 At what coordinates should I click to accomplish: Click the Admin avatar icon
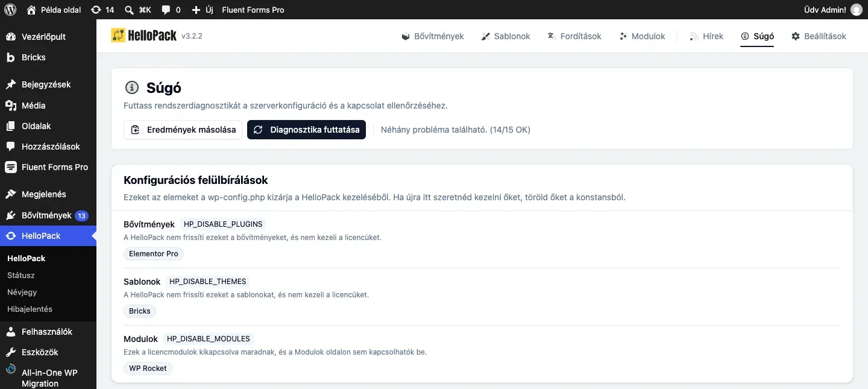coord(857,10)
